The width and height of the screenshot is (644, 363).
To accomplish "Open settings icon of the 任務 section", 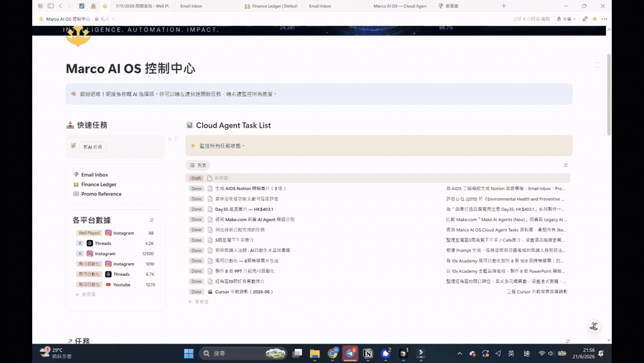I will point(567,341).
